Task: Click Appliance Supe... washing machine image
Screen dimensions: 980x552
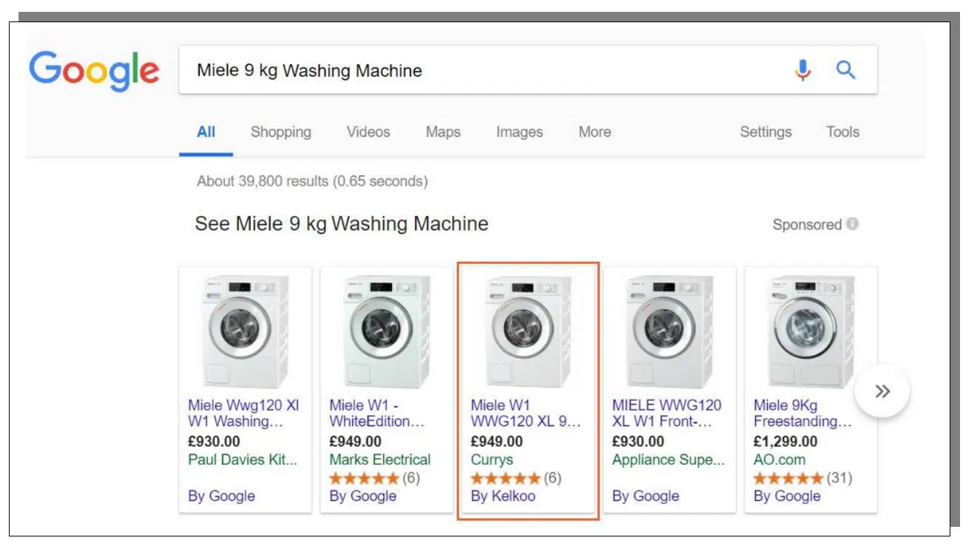Action: (x=669, y=331)
